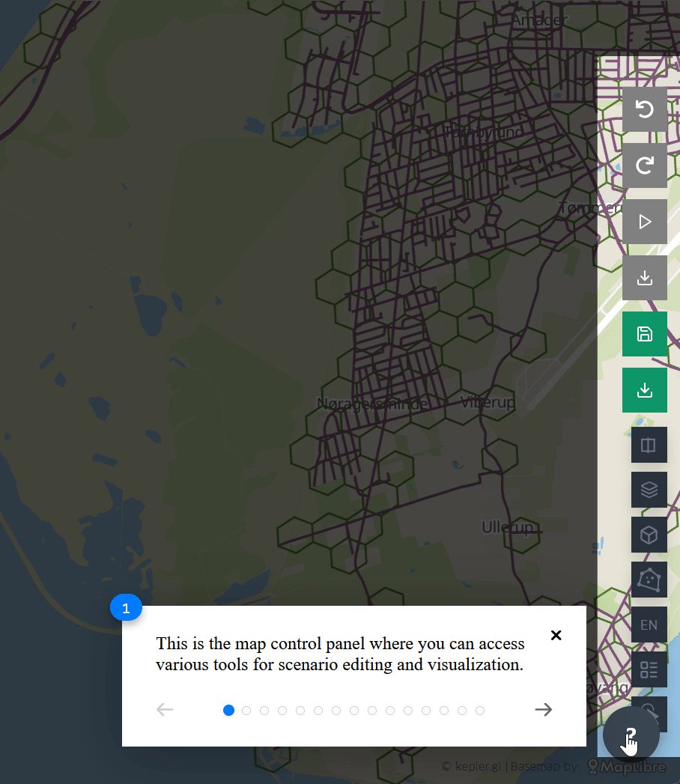Click the round question mark help button
680x784 pixels.
[631, 735]
